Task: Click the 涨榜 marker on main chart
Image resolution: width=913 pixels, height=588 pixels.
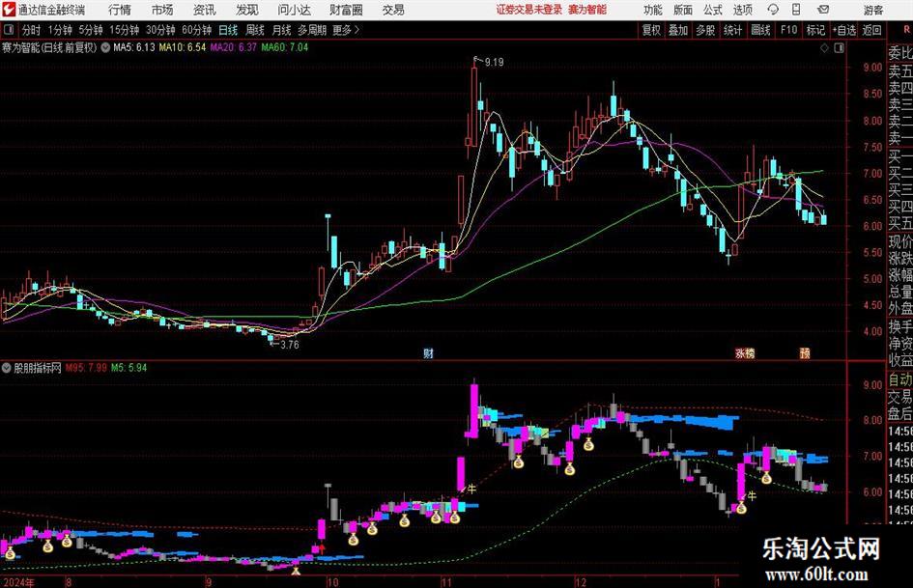Action: coord(745,352)
